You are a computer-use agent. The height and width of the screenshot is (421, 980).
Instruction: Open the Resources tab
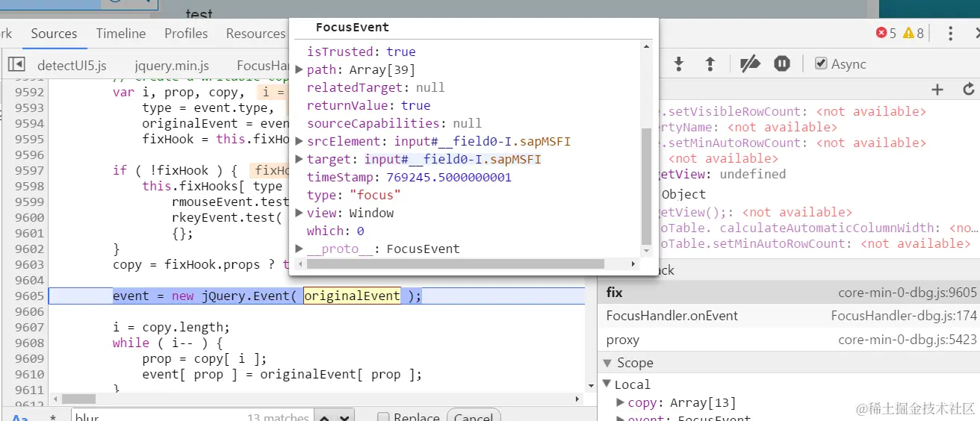(255, 34)
